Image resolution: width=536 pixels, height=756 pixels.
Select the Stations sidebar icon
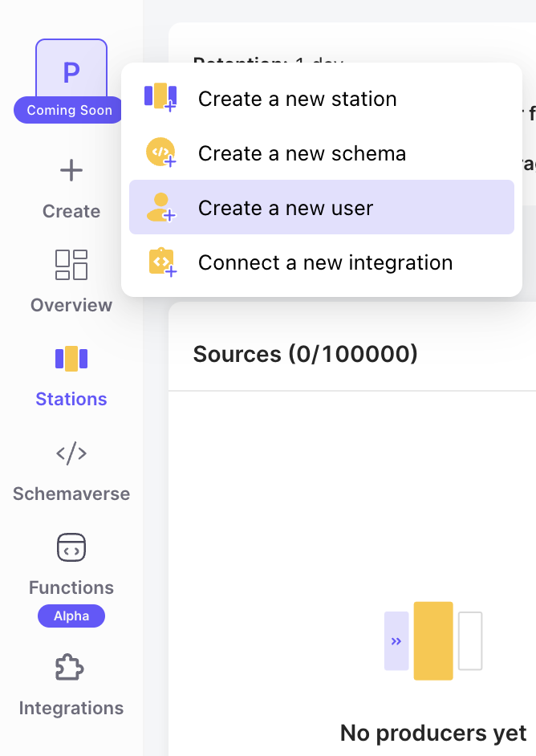click(71, 359)
